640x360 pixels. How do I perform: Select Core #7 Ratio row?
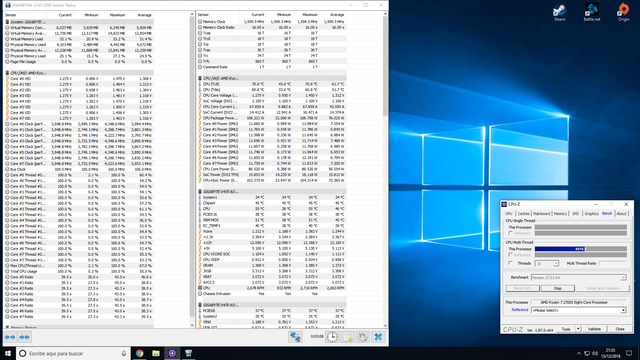tap(79, 316)
